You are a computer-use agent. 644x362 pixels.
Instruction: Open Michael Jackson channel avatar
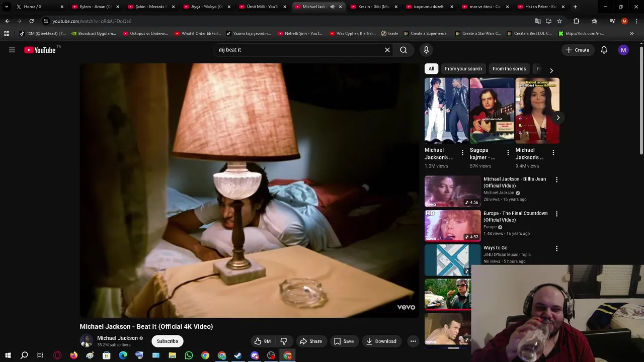pos(87,341)
